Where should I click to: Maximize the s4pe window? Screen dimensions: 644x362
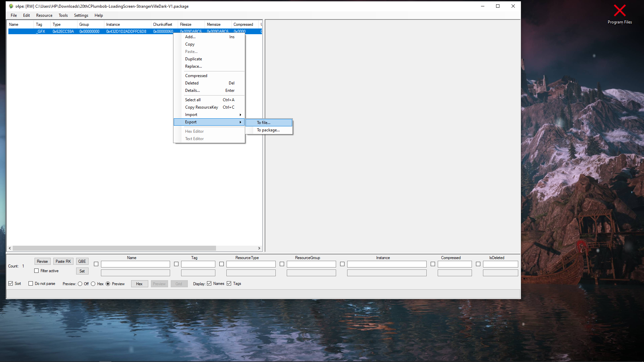(498, 6)
